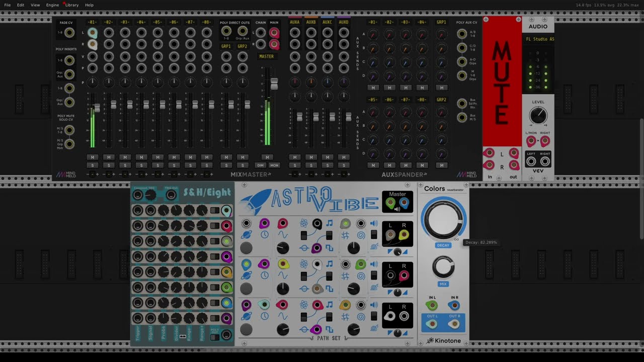
Task: Click the first-row clock icon on Astrovibe
Action: [x=265, y=235]
